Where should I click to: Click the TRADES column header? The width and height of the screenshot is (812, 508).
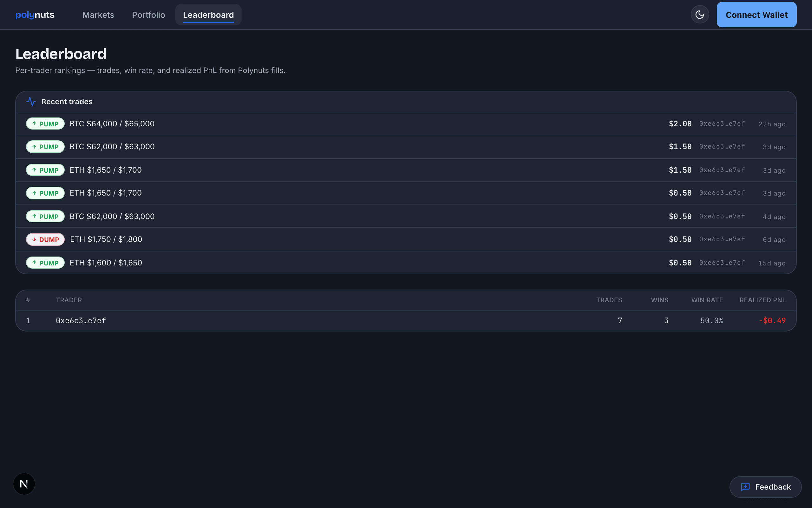[x=609, y=300]
